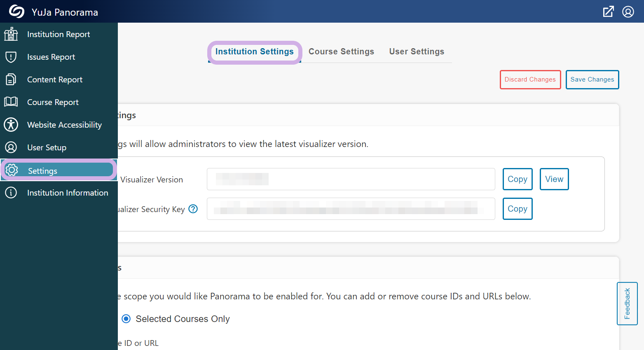The width and height of the screenshot is (644, 350).
Task: Open Course Report from sidebar
Action: click(59, 102)
